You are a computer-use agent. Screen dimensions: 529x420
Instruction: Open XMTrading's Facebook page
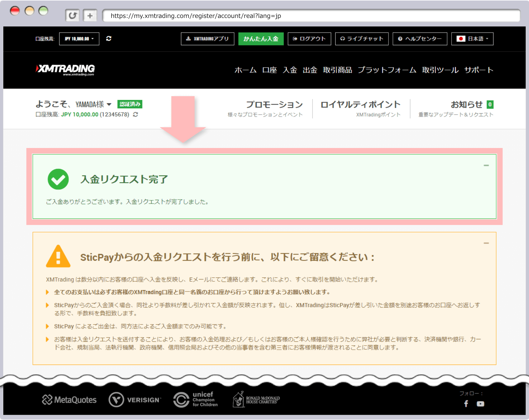coord(466,404)
